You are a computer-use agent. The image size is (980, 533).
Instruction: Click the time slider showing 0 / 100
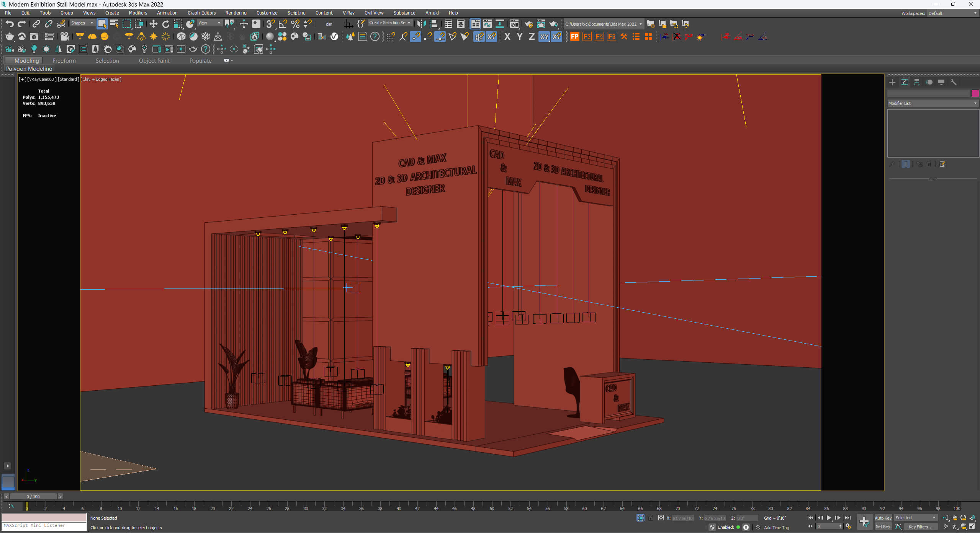(33, 496)
